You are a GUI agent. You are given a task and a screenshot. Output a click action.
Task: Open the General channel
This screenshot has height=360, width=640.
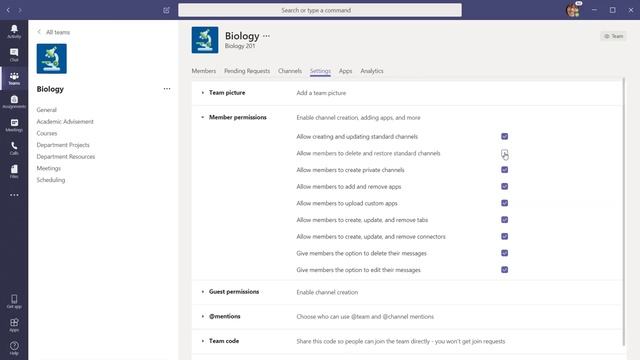point(47,110)
